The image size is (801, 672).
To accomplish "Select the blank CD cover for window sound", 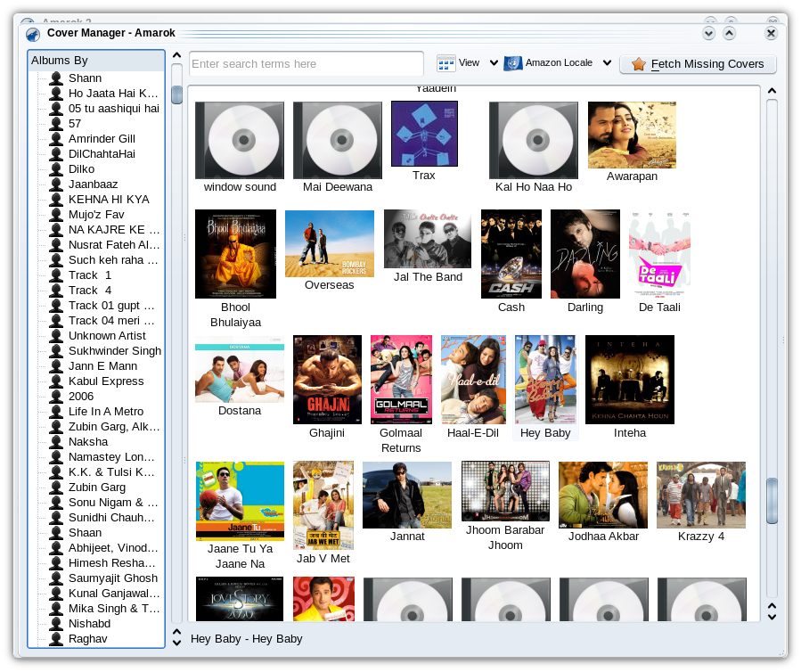I will point(240,141).
